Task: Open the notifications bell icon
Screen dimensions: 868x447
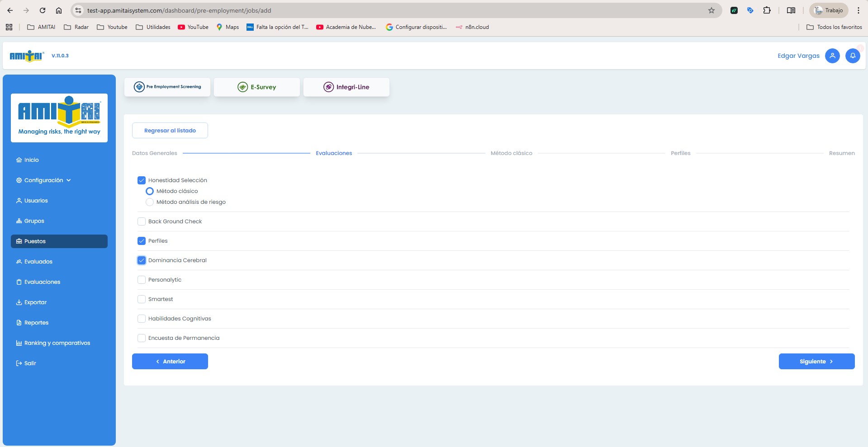Action: coord(852,56)
